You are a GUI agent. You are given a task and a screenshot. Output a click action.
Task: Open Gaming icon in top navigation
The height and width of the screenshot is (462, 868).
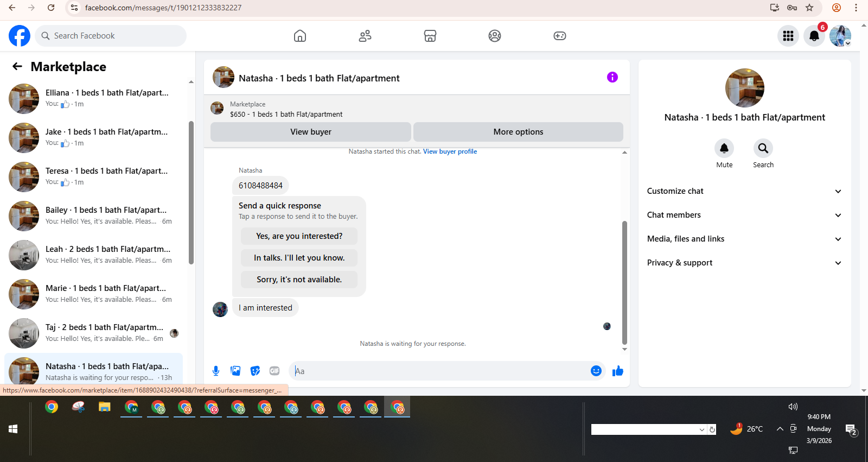click(560, 36)
